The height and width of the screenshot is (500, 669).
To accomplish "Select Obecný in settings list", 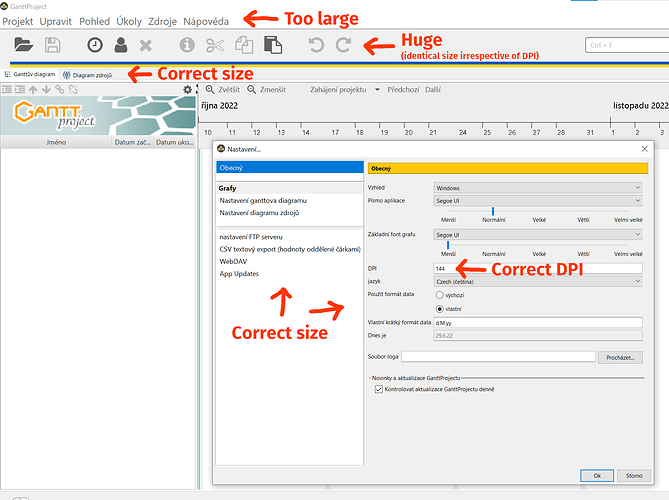I will click(290, 168).
